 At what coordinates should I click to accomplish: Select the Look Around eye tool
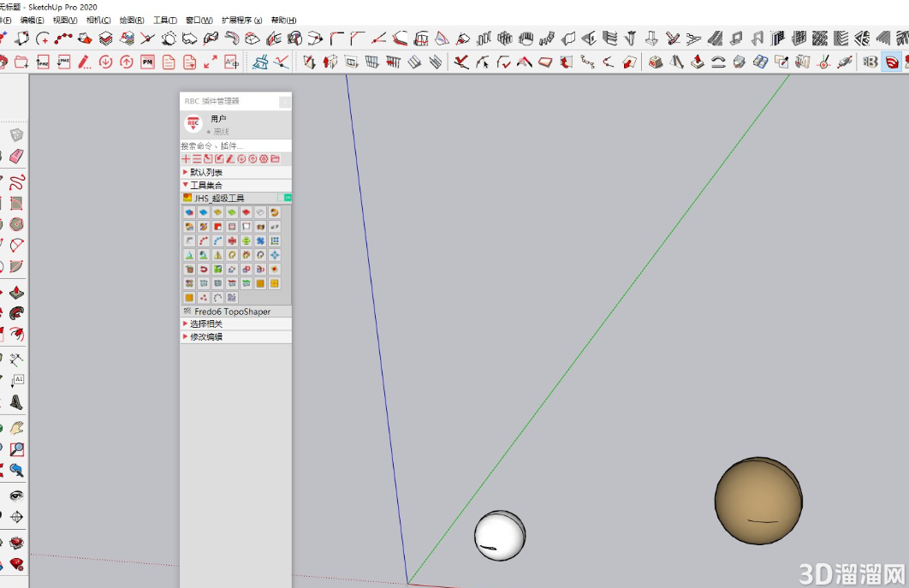point(16,496)
